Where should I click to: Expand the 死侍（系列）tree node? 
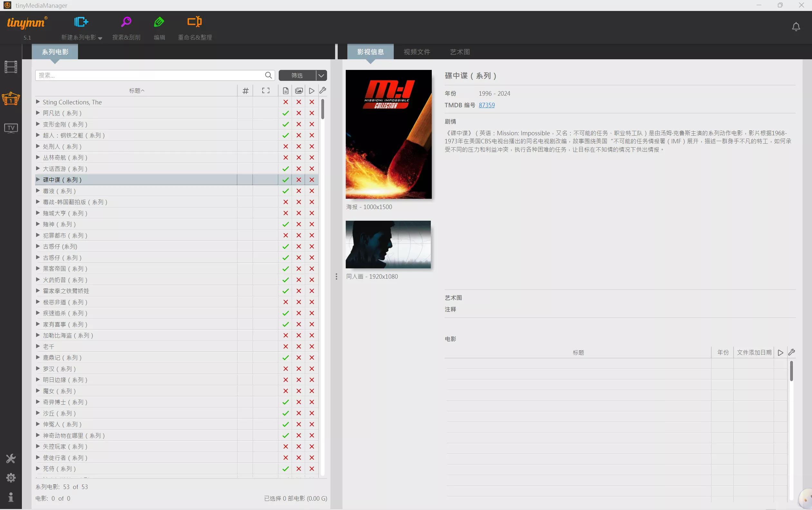point(38,468)
